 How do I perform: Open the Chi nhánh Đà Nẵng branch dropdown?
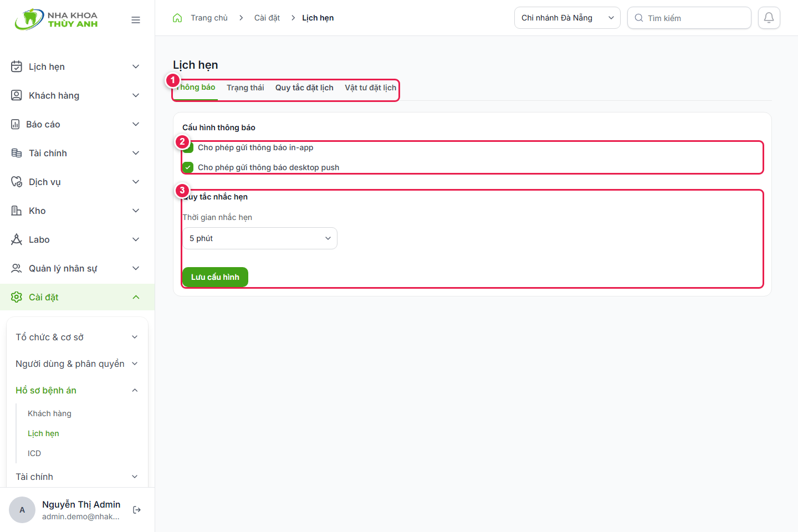click(567, 18)
